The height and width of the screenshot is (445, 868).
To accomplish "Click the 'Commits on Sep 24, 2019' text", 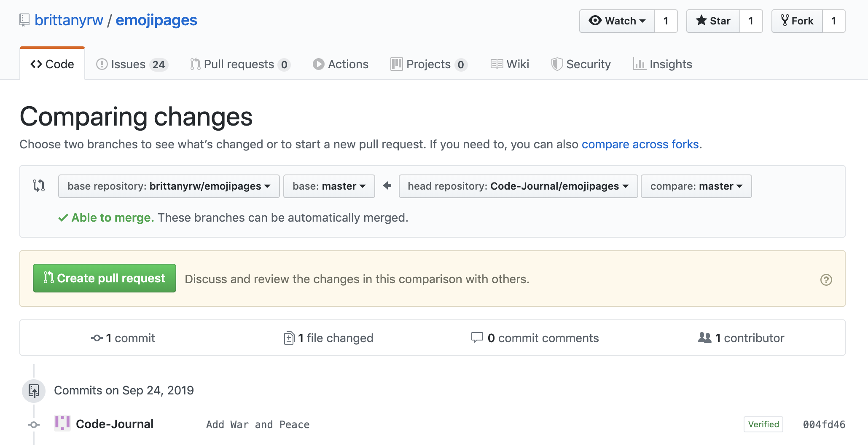I will (124, 390).
